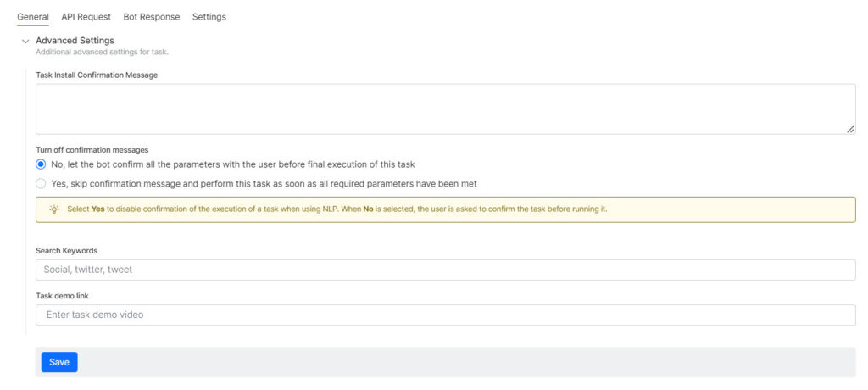The width and height of the screenshot is (868, 390).
Task: Open the API Request tab
Action: (86, 16)
